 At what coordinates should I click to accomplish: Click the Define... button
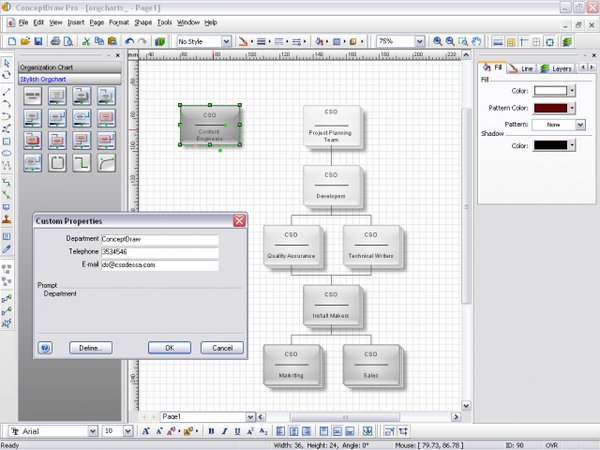coord(90,348)
